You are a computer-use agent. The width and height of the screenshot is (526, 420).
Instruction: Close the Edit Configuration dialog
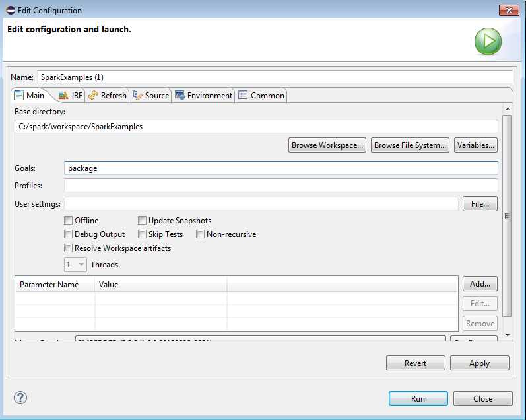pos(483,398)
